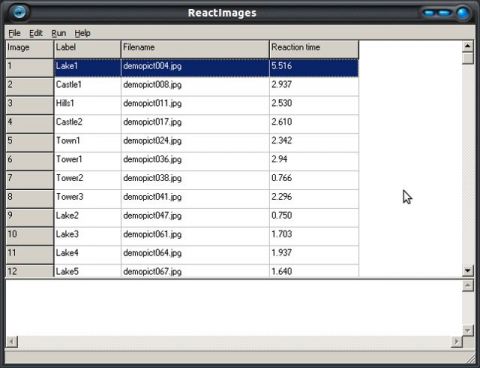Image resolution: width=480 pixels, height=368 pixels.
Task: Select the Tower1 label cell
Action: pyautogui.click(x=88, y=161)
